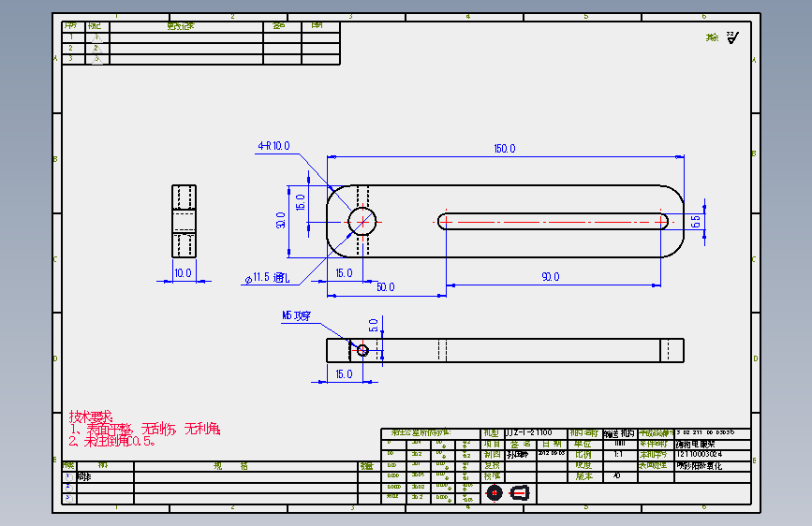This screenshot has height=526, width=812.
Task: Select the 6.5 slot width dimension
Action: pos(696,222)
